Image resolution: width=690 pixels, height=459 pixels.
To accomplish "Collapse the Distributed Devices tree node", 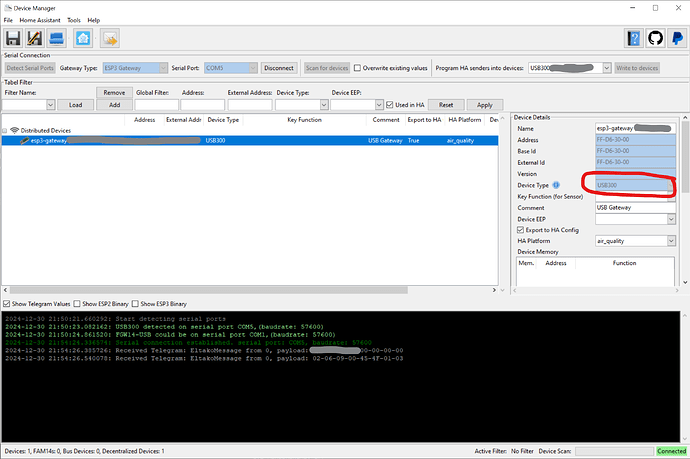I will 4,131.
